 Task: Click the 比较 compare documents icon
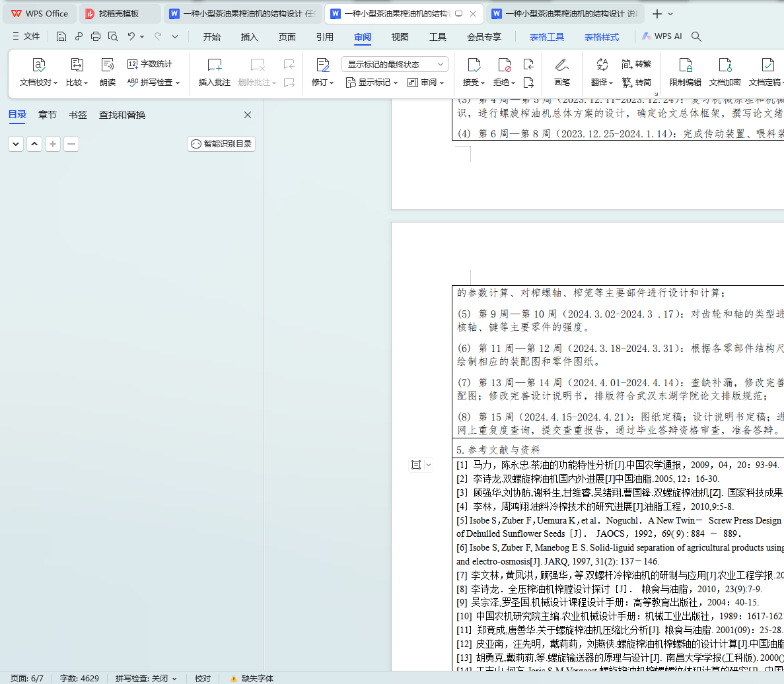[77, 65]
